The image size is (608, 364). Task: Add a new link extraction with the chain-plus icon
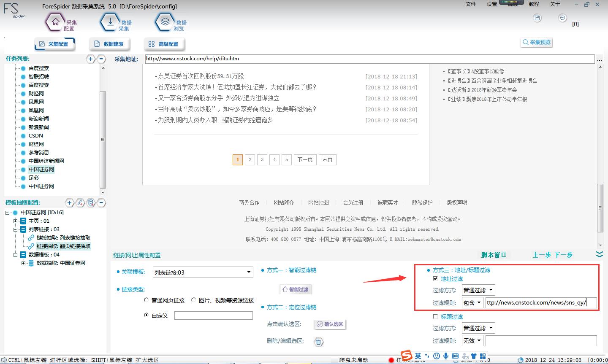click(80, 203)
